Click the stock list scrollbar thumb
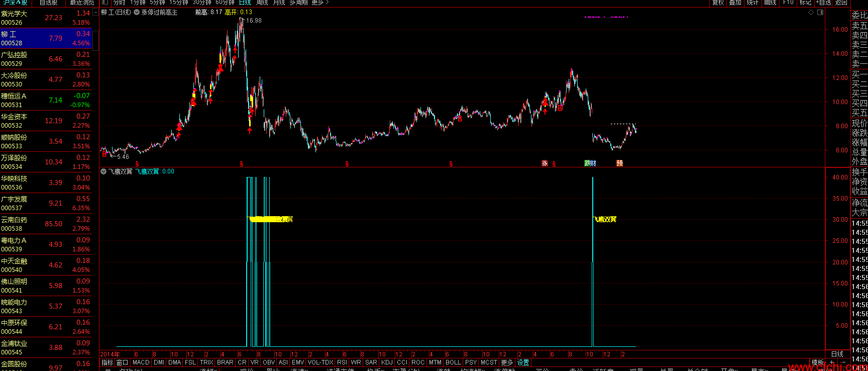 pos(95,40)
